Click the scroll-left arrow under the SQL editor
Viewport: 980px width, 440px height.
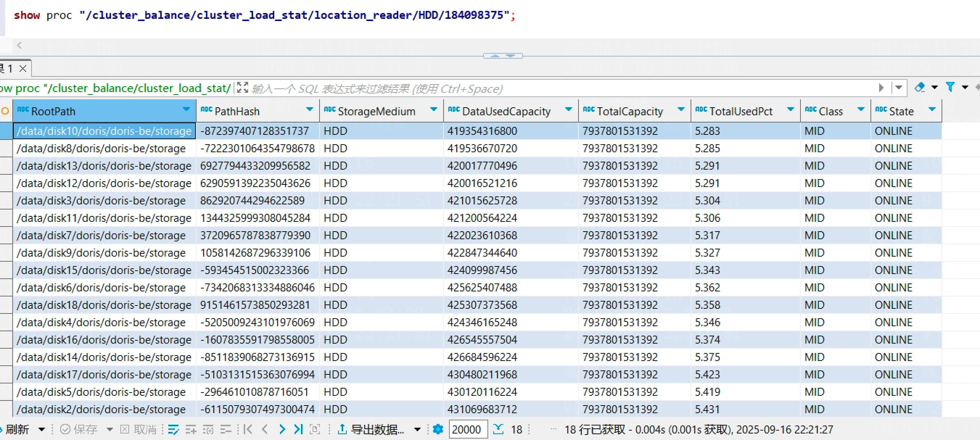tap(19, 46)
